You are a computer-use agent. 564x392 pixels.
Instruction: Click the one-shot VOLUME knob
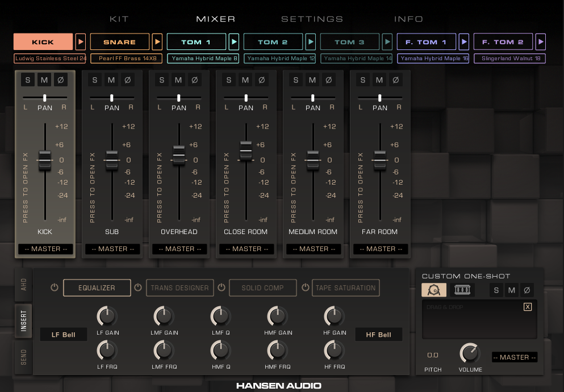click(x=469, y=353)
